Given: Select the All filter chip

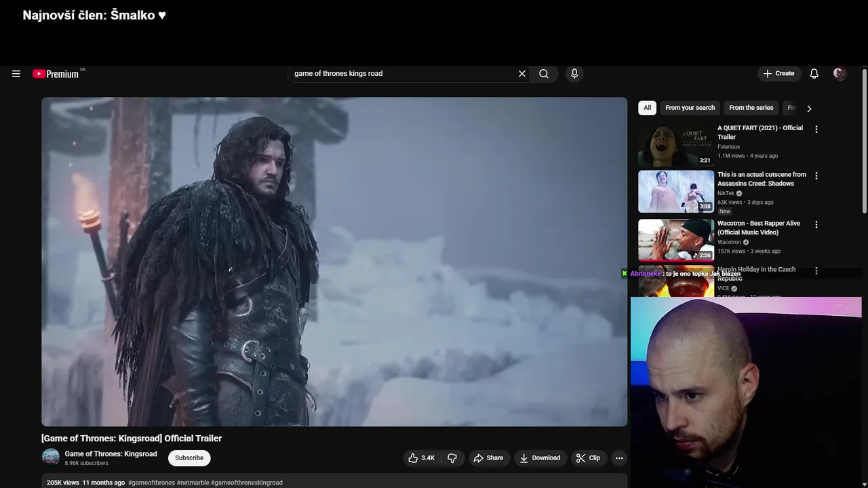Looking at the screenshot, I should click(647, 108).
